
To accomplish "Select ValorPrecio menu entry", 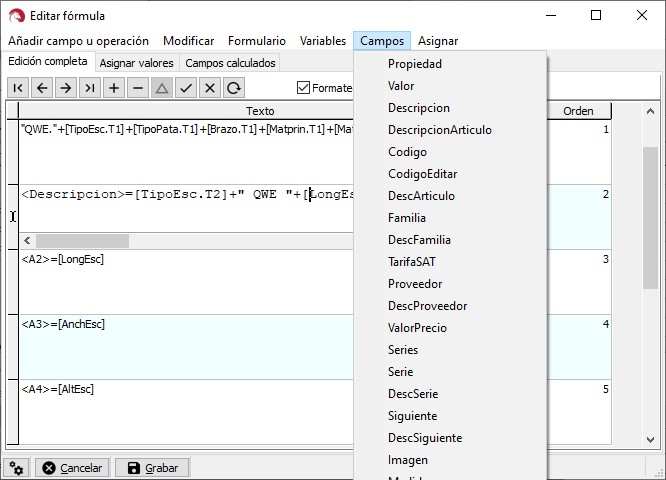I will 450,328.
